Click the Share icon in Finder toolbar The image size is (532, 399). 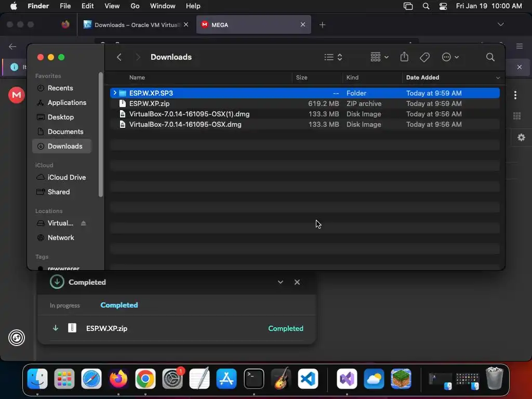[x=404, y=57]
